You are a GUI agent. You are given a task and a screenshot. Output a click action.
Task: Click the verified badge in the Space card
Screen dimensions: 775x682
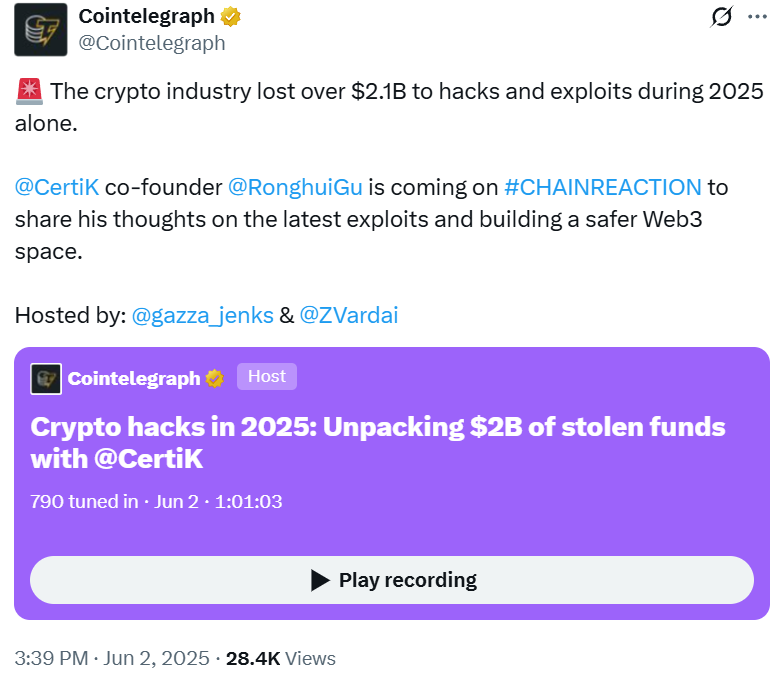[x=214, y=378]
